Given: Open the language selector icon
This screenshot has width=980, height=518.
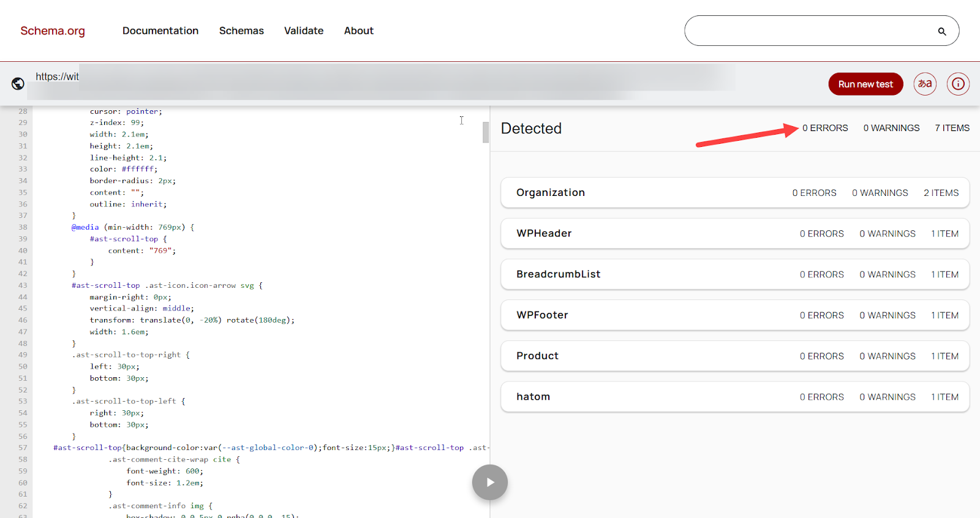Looking at the screenshot, I should coord(925,84).
